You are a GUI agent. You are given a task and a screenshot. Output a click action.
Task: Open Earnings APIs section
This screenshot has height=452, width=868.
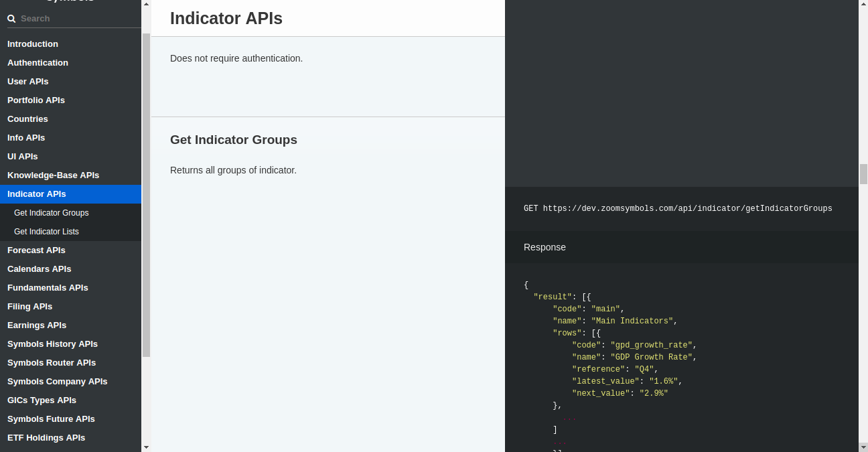(37, 325)
